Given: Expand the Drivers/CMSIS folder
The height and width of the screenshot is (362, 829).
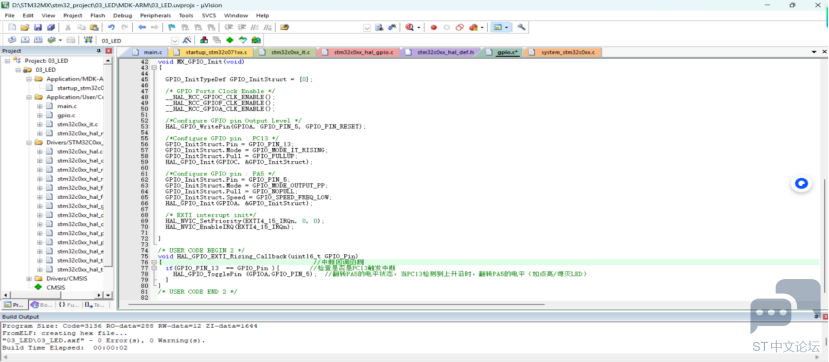Looking at the screenshot, I should [x=29, y=279].
